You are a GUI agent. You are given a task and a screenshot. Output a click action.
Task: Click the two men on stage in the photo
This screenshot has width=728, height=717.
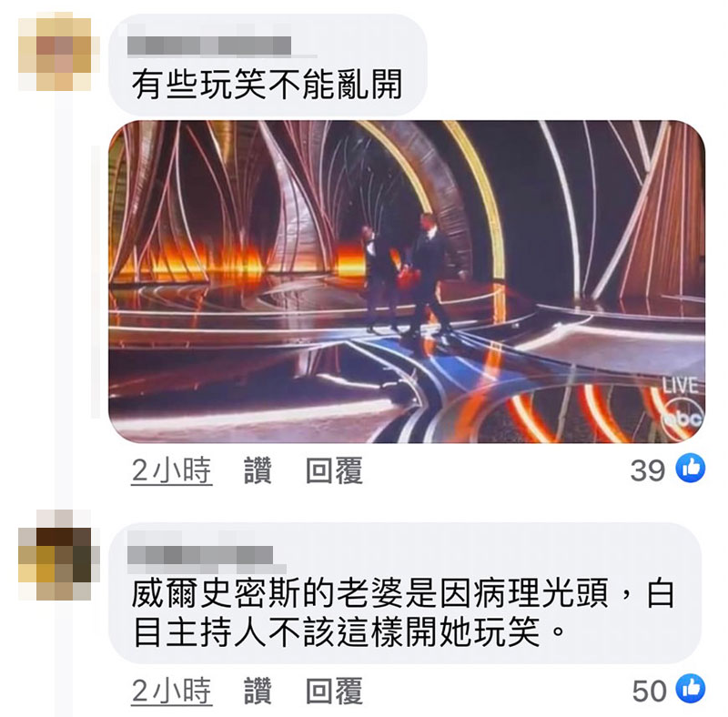pyautogui.click(x=409, y=274)
